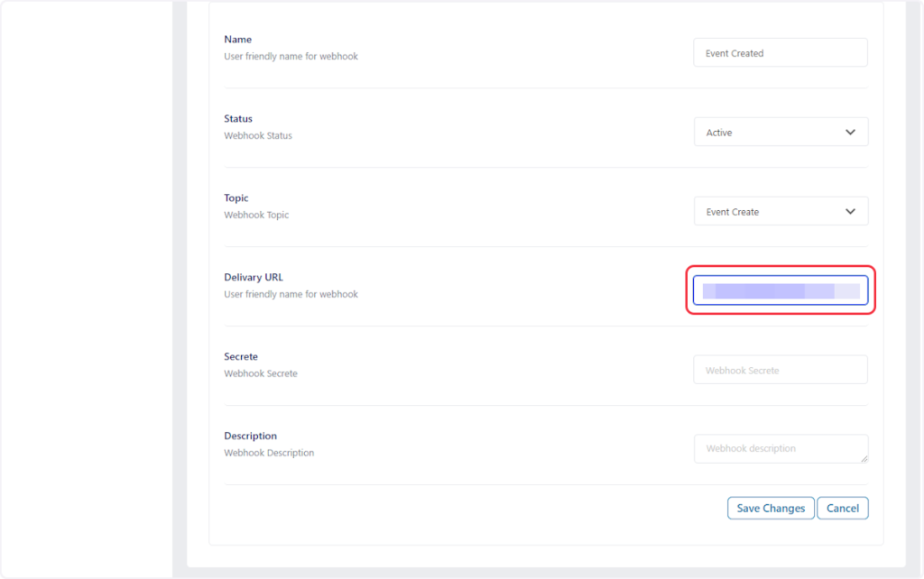Screen dimensions: 924x579
Task: Click the Delivary URL label text
Action: tap(254, 278)
